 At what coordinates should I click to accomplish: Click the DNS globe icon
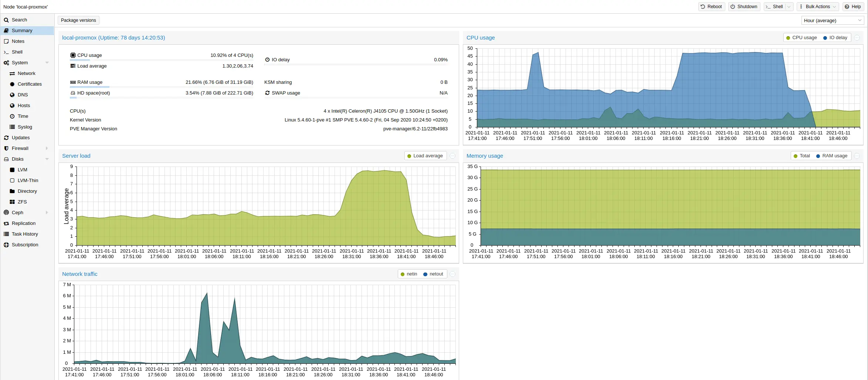12,95
